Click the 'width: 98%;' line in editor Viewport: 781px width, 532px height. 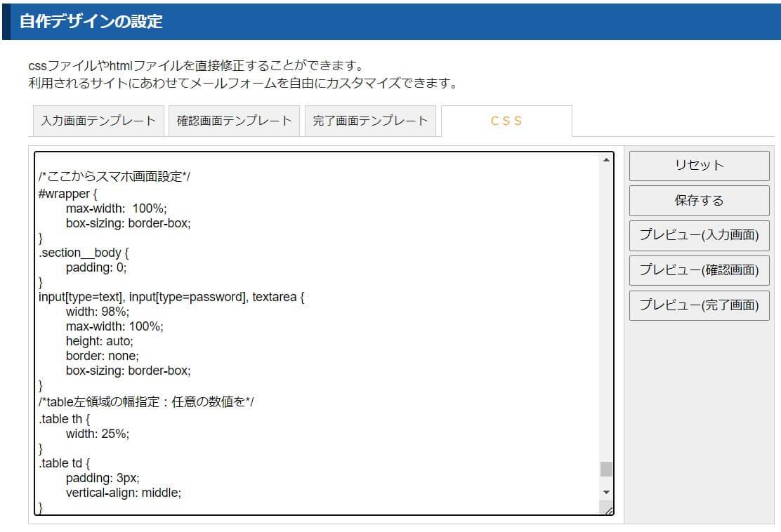point(98,312)
